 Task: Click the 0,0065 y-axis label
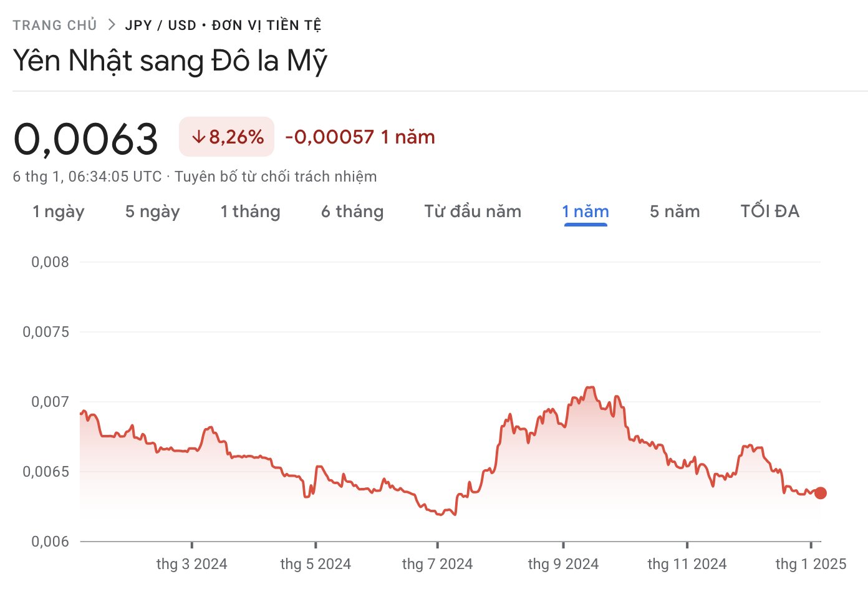point(46,472)
